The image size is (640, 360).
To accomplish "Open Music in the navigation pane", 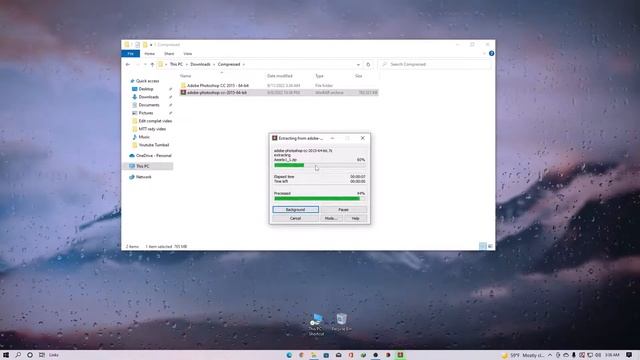I will [144, 137].
